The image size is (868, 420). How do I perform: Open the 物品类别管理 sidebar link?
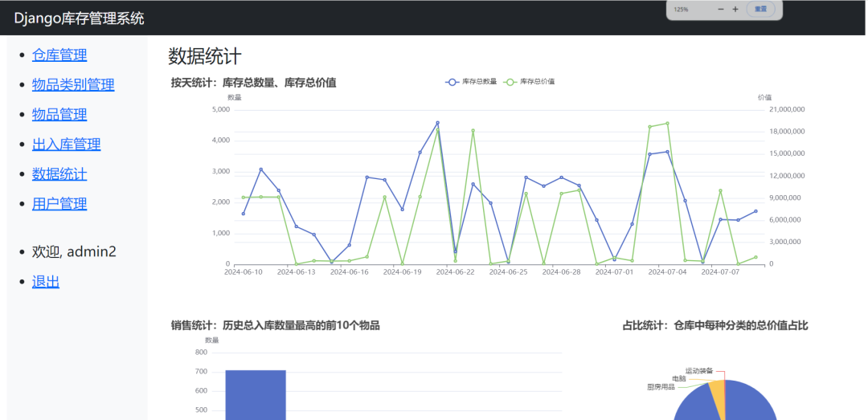pyautogui.click(x=73, y=84)
